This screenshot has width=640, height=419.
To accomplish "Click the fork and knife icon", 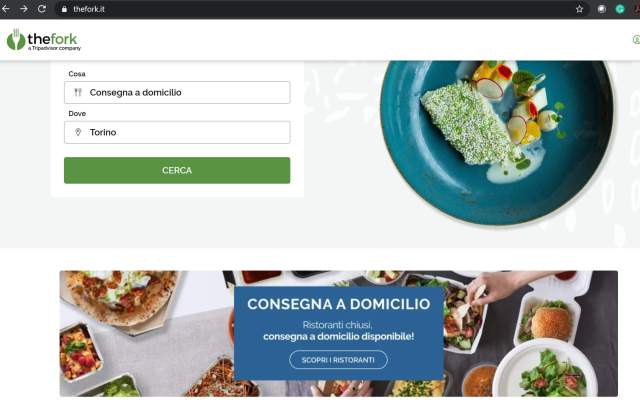I will tap(78, 92).
